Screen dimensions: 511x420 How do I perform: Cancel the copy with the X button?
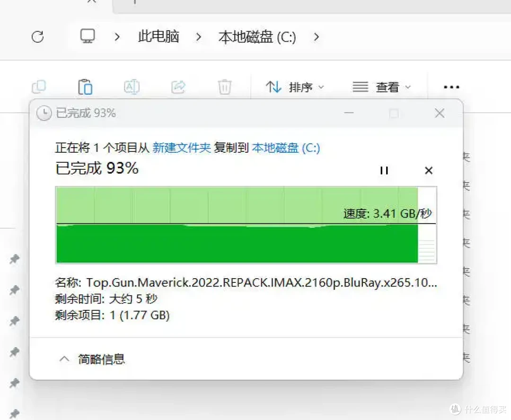pos(429,170)
